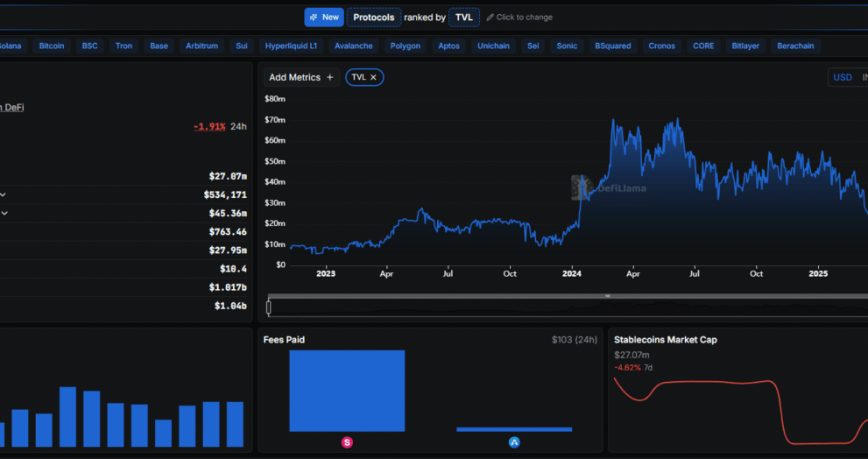The height and width of the screenshot is (459, 868).
Task: Click the pink S protocol icon
Action: click(347, 441)
